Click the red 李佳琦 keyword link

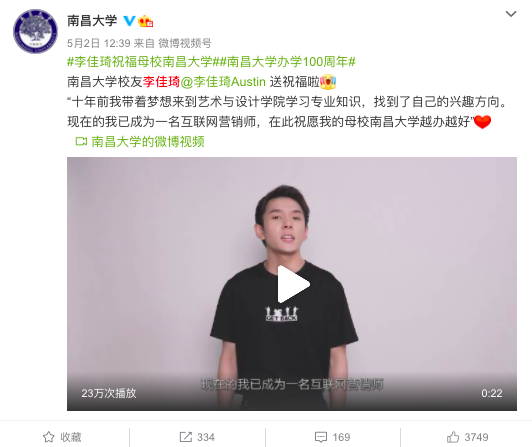(161, 82)
